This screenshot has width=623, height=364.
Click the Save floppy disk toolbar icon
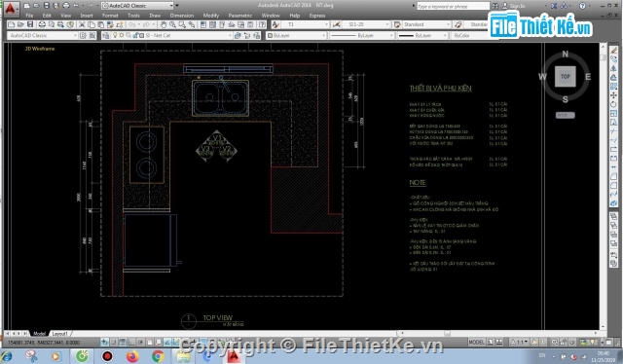[x=30, y=24]
